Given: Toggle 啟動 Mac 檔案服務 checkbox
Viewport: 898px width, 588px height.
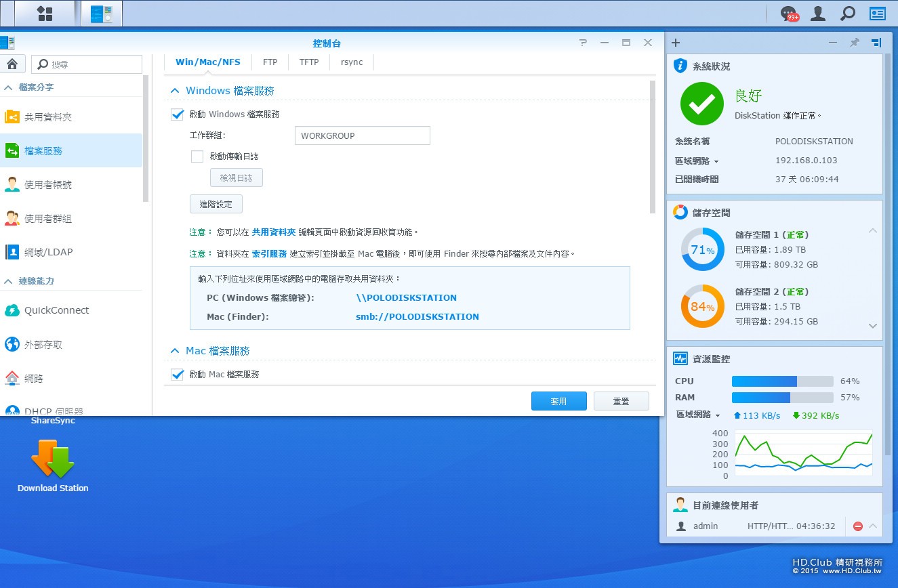Looking at the screenshot, I should tap(178, 375).
